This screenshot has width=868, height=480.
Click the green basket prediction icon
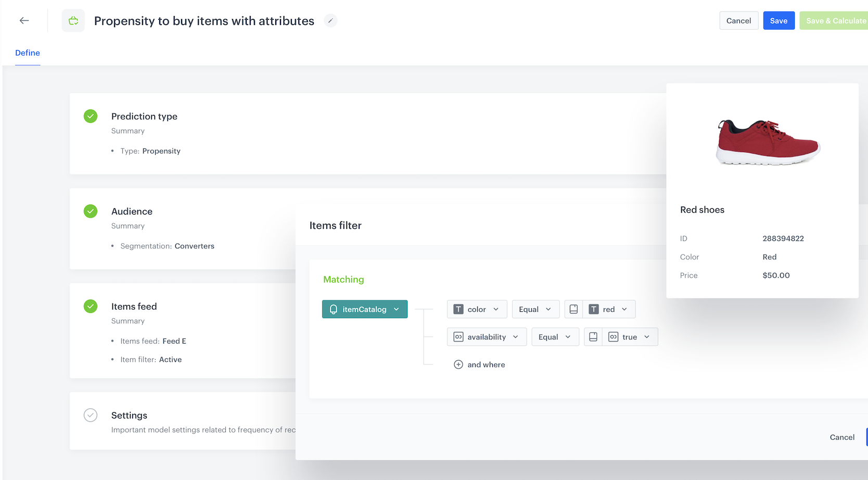tap(73, 21)
